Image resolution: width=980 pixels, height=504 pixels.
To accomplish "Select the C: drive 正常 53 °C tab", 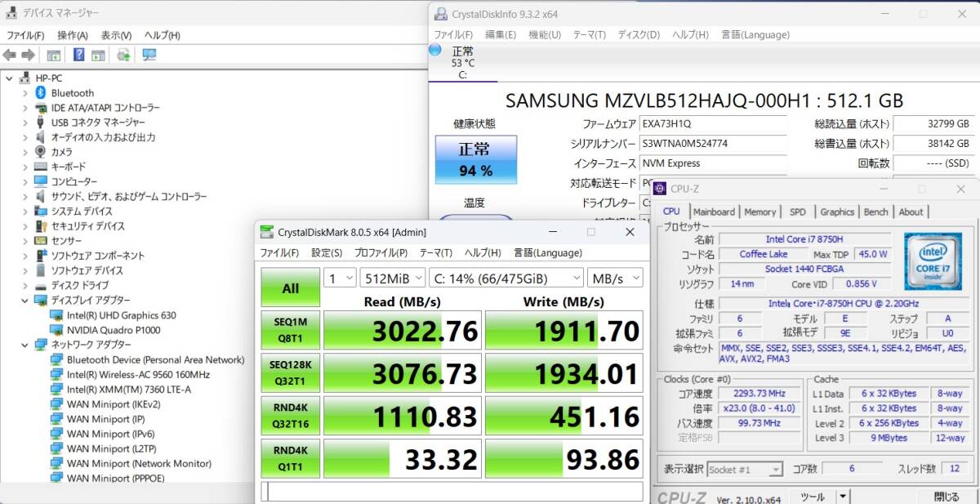I will tap(463, 63).
